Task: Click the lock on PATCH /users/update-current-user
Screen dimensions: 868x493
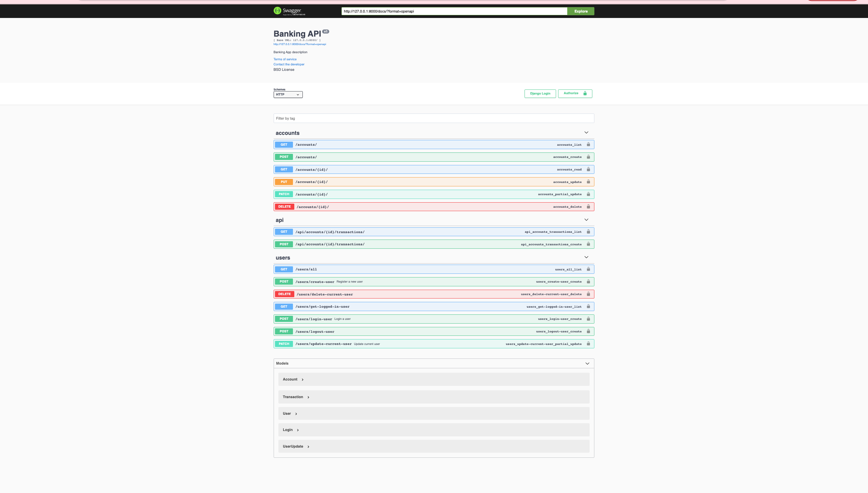Action: 589,344
